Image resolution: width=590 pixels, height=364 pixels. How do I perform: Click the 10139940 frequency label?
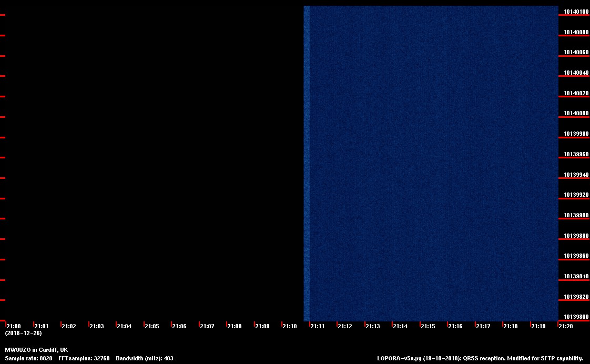point(576,175)
